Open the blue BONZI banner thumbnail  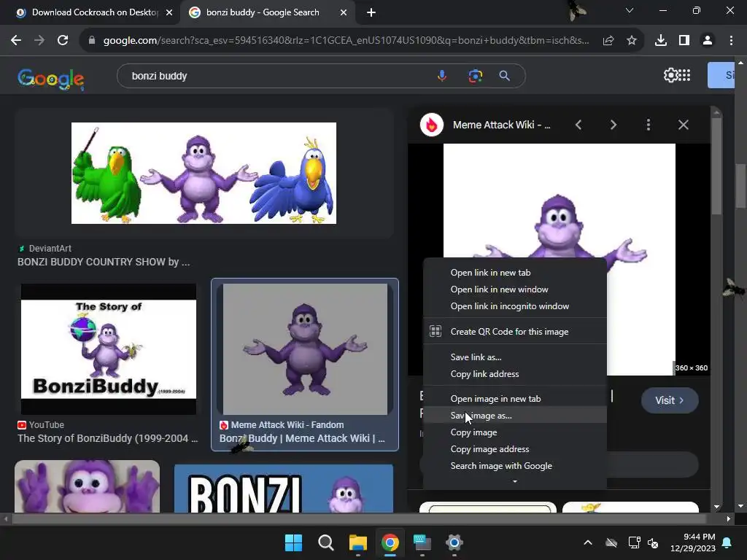click(284, 489)
